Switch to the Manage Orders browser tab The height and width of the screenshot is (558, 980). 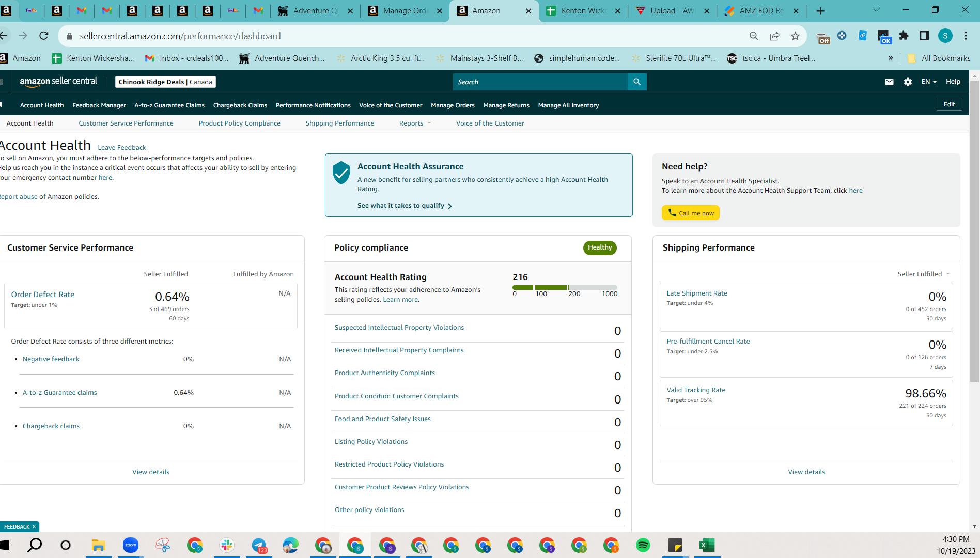[x=405, y=11]
